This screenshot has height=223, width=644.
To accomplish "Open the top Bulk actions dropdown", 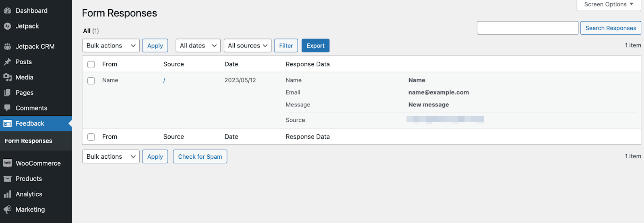I will pos(111,46).
